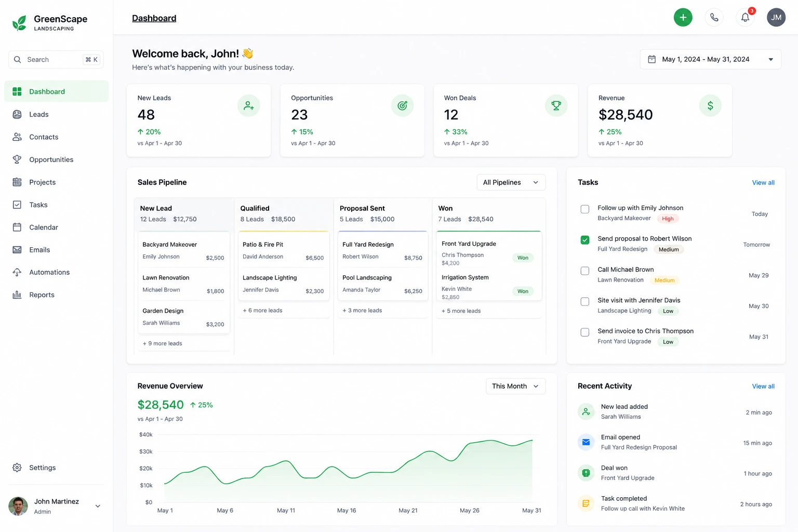The height and width of the screenshot is (532, 798).
Task: Click the Reports bar chart icon
Action: [x=17, y=295]
